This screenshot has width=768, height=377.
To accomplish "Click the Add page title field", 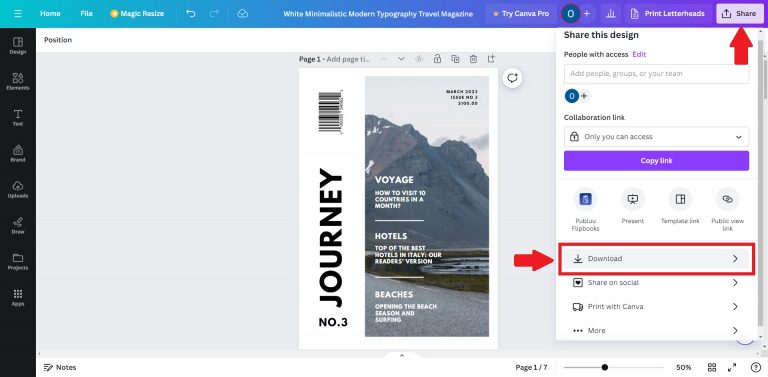I will tap(349, 59).
